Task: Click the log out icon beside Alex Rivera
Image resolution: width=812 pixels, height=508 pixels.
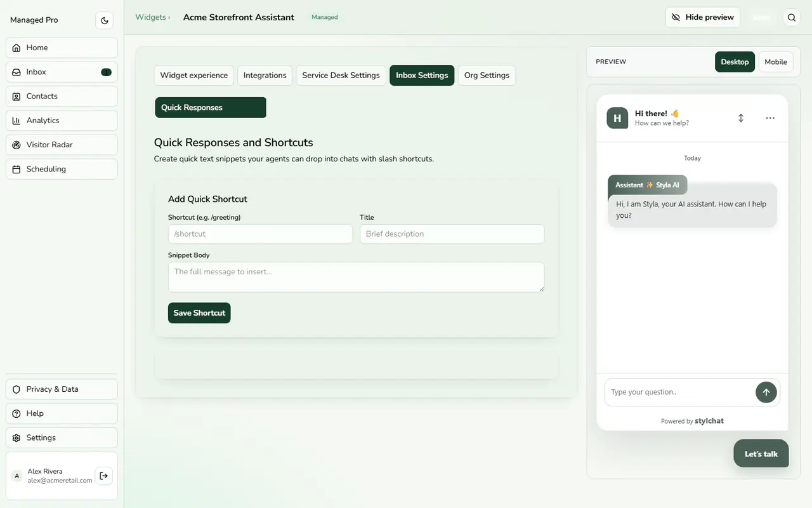Action: tap(104, 476)
